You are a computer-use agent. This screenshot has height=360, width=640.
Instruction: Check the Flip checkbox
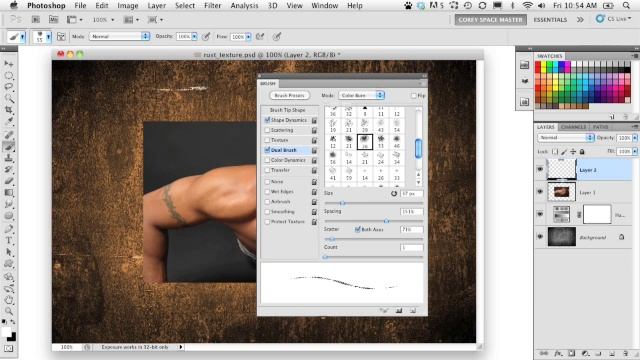click(413, 96)
